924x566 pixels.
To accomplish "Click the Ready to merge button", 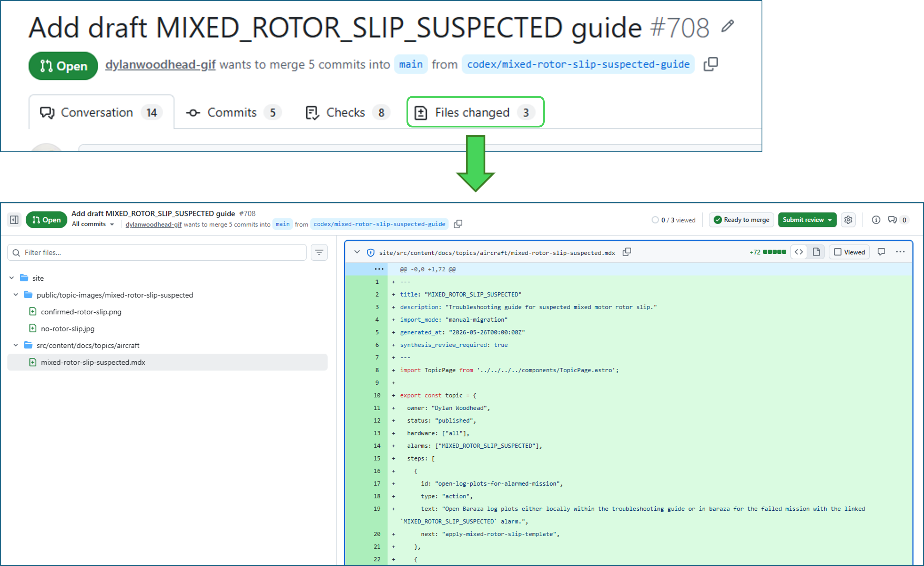I will click(741, 220).
